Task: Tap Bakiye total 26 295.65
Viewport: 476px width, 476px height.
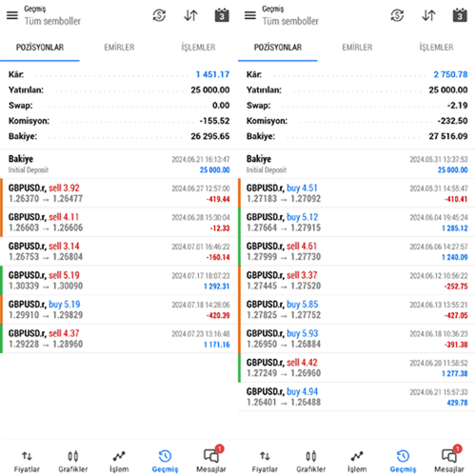Action: click(x=210, y=136)
